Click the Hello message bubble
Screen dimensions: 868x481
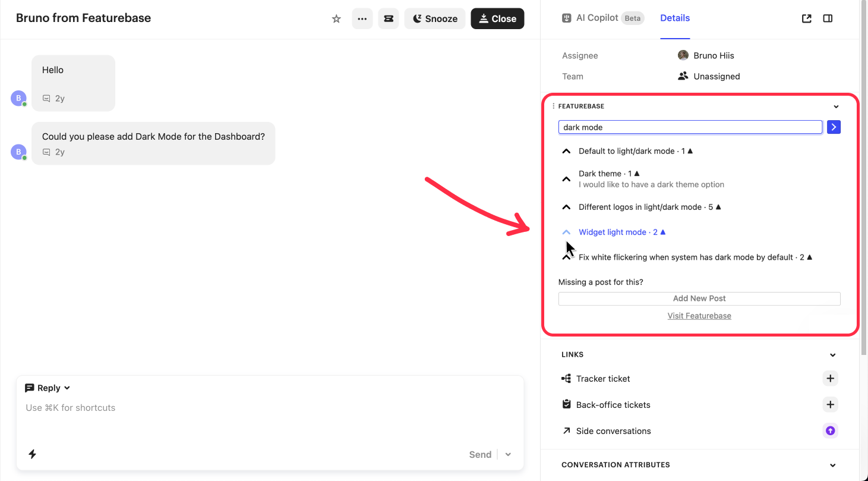[73, 83]
